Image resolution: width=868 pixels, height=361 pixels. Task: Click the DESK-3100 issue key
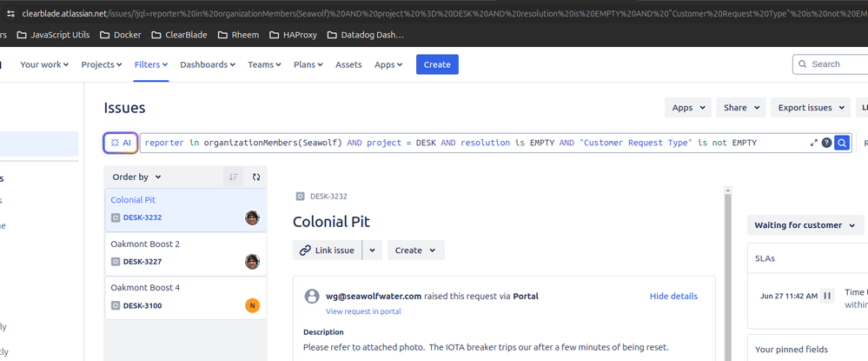142,305
